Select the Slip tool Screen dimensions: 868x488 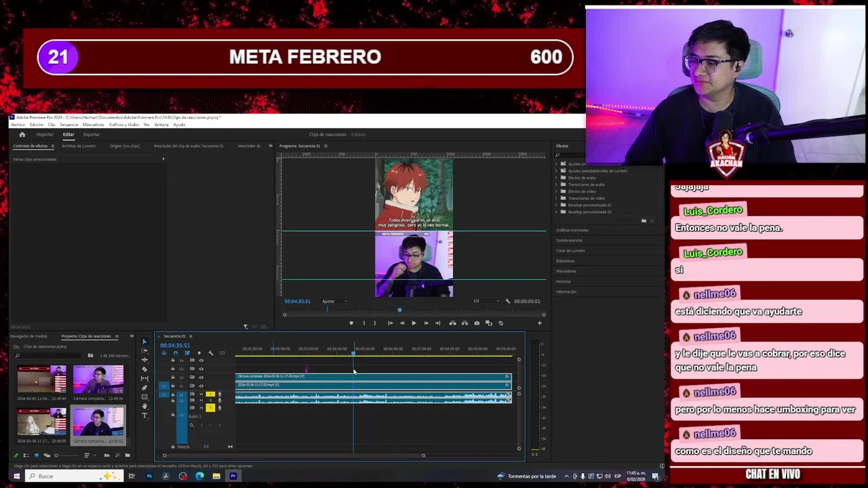[144, 378]
